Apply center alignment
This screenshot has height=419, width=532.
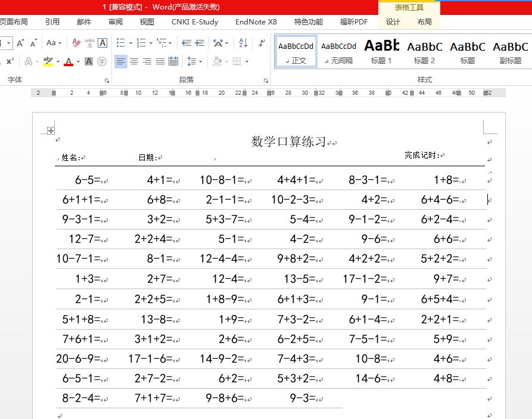pos(133,61)
